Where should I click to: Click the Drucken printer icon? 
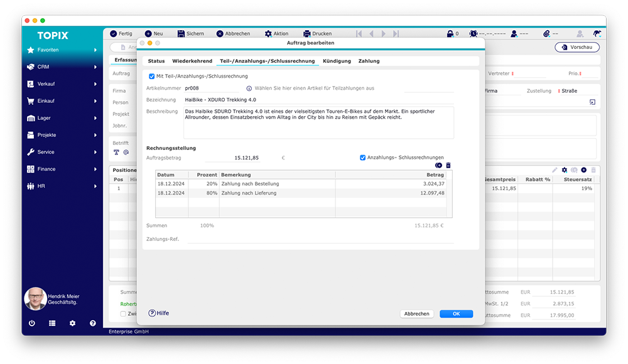coord(307,33)
